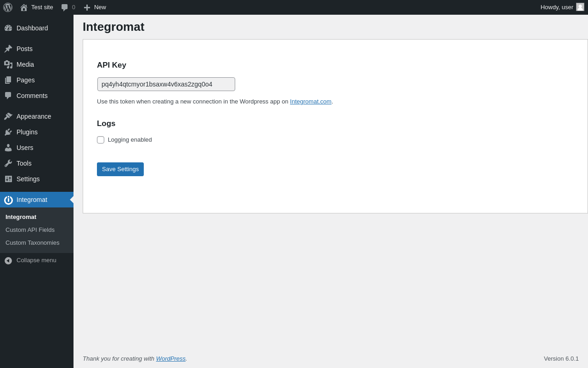Enable the Logging enabled checkbox
The width and height of the screenshot is (588, 368).
(x=101, y=140)
